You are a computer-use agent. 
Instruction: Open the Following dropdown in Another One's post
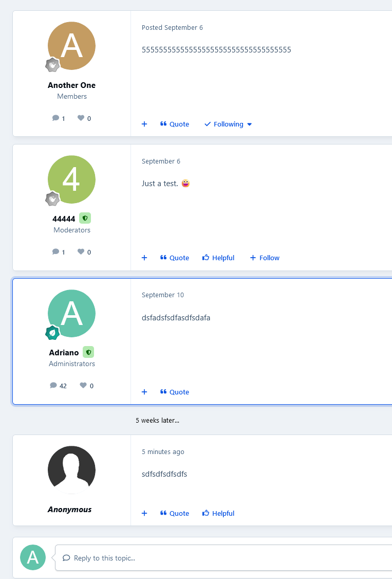(228, 124)
